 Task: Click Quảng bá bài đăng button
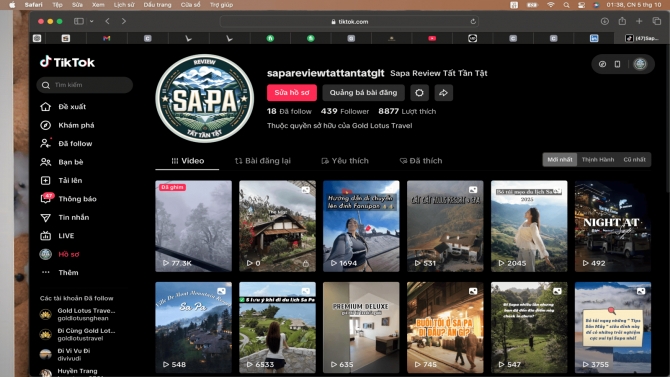[x=363, y=93]
